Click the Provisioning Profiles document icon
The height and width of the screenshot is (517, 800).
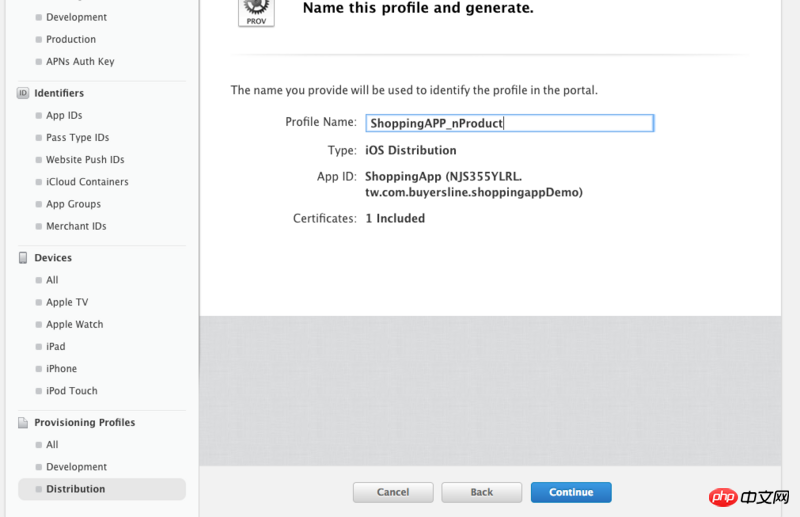[23, 423]
